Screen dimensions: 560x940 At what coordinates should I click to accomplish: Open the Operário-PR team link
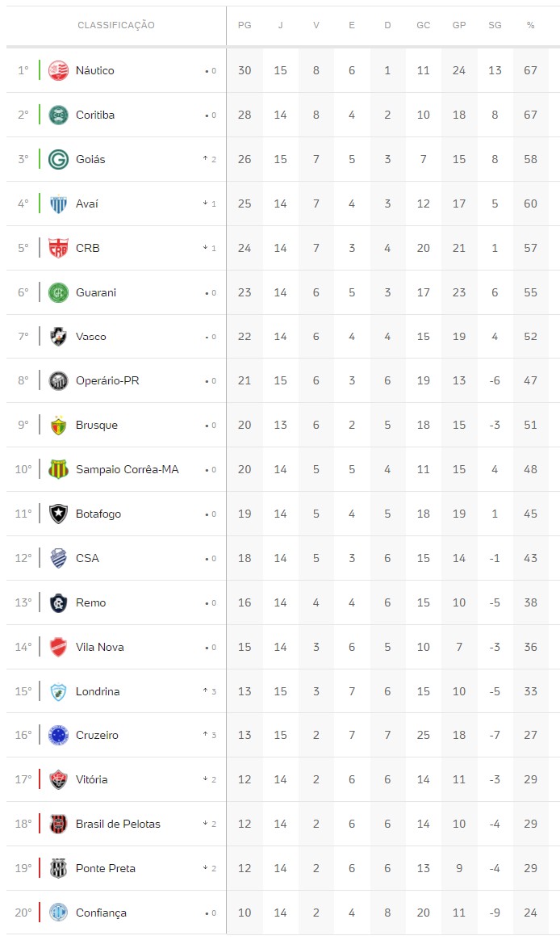tap(107, 380)
